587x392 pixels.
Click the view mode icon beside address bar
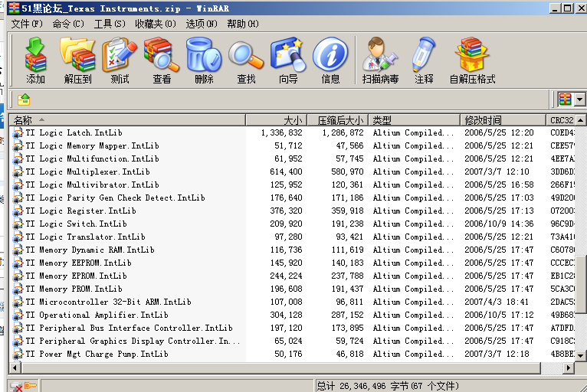(565, 100)
